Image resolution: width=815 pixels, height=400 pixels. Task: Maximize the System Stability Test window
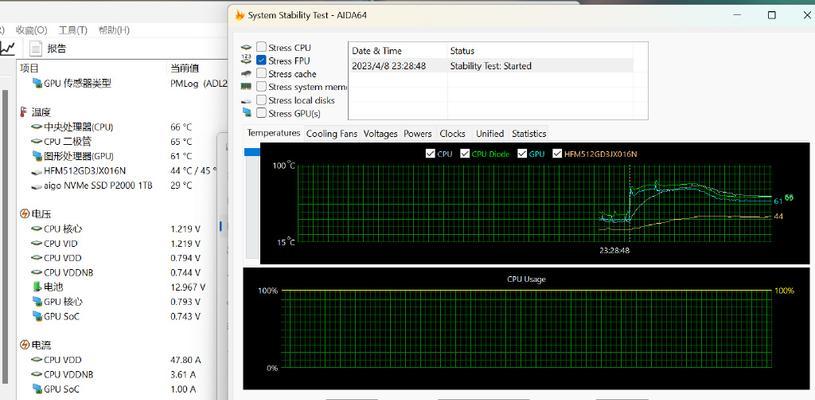(772, 15)
